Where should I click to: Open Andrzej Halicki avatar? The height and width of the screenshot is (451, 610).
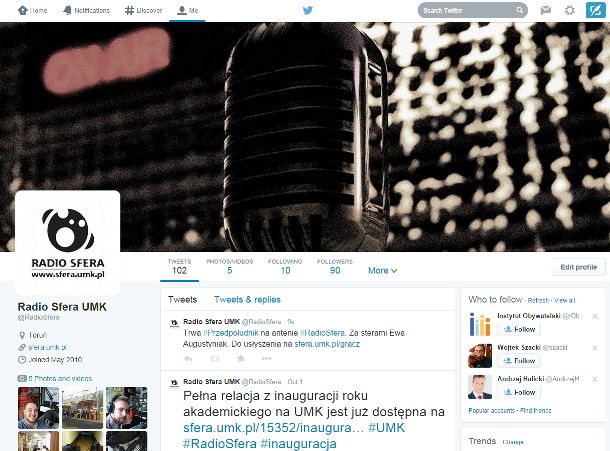click(x=480, y=387)
